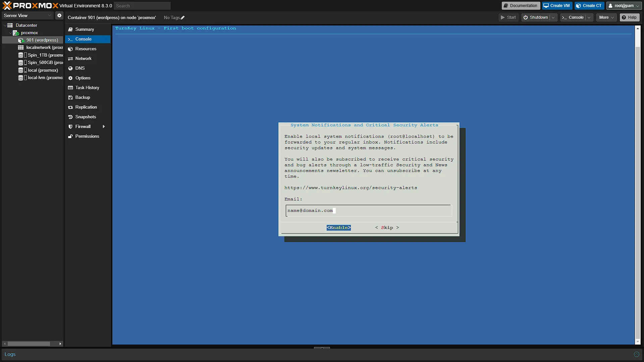
Task: Open the Permissions section
Action: [x=88, y=136]
